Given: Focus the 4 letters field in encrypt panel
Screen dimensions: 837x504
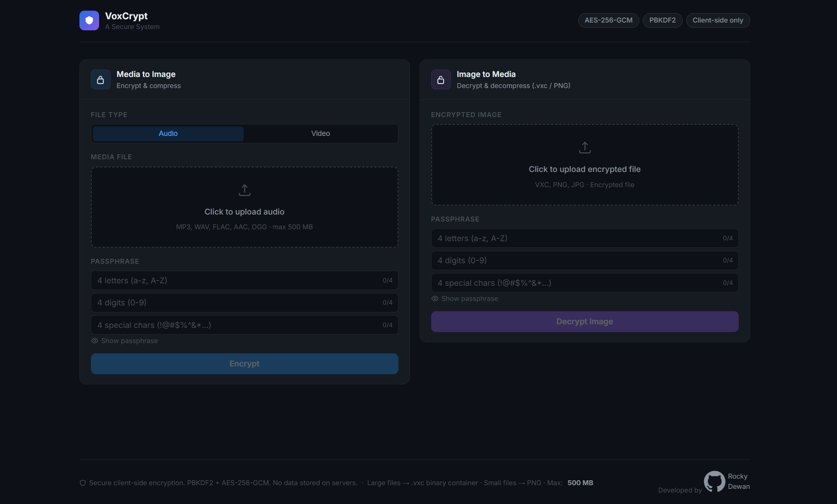Looking at the screenshot, I should [238, 281].
